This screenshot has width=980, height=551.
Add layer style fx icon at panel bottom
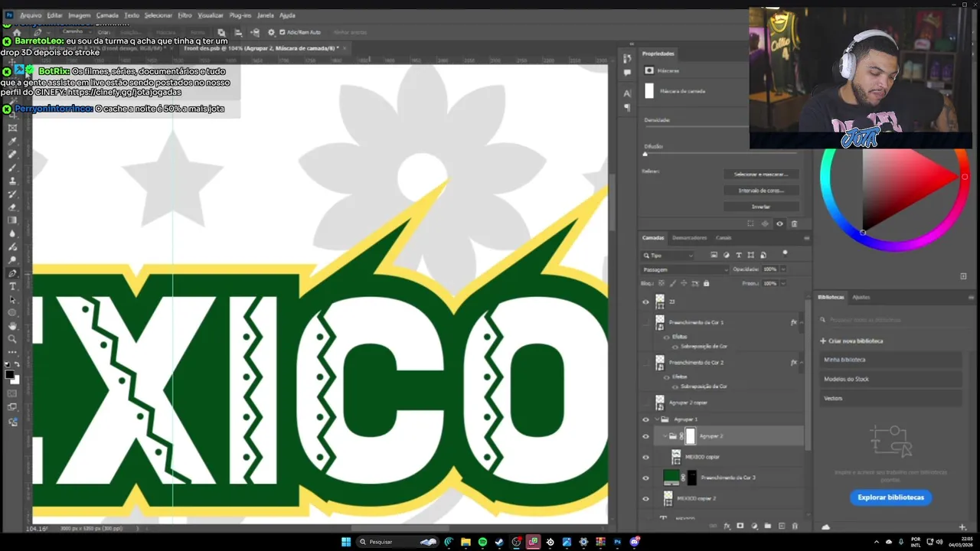click(727, 526)
